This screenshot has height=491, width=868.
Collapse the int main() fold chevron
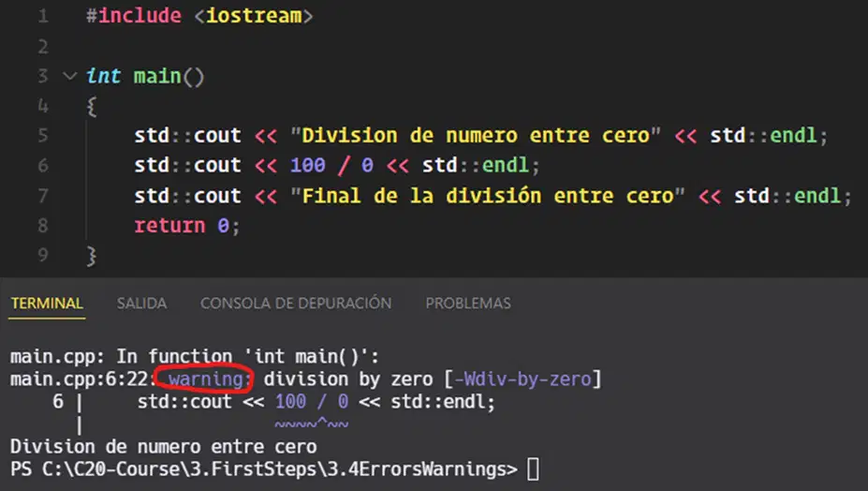click(69, 75)
